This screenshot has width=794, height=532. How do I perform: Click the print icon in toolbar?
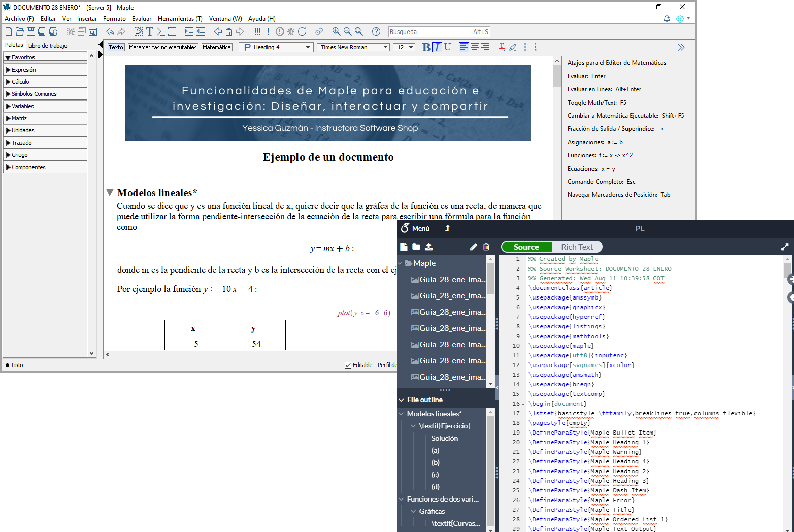42,31
